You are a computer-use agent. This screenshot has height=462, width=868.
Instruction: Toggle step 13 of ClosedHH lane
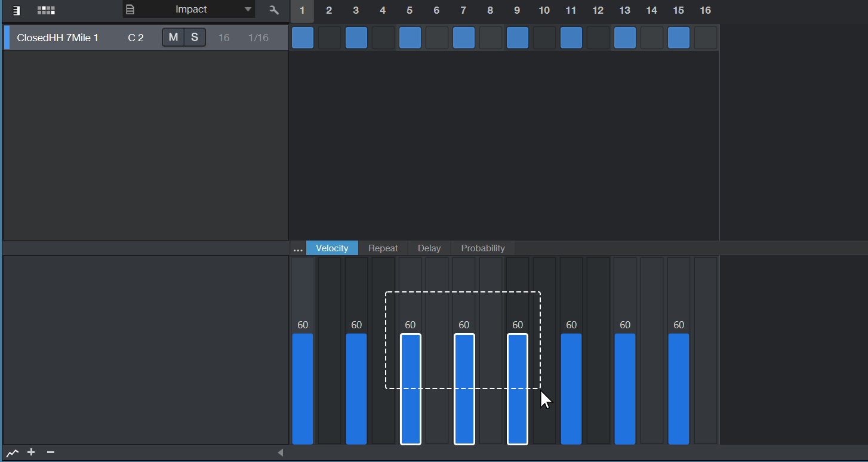click(x=625, y=38)
